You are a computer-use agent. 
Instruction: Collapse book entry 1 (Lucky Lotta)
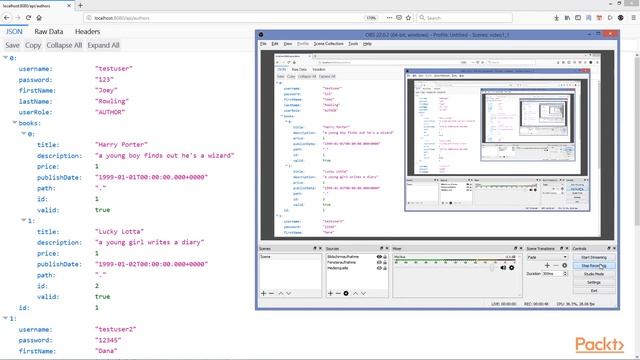pyautogui.click(x=24, y=220)
